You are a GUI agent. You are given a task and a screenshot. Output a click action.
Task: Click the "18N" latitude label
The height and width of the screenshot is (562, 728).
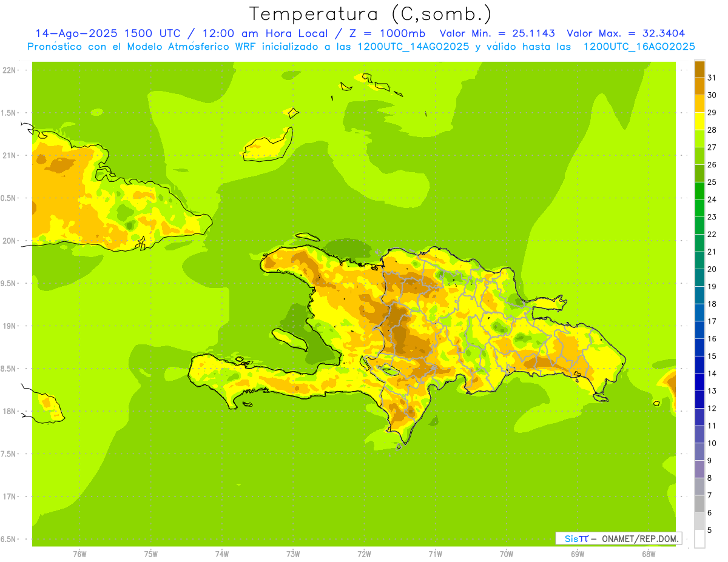click(x=9, y=411)
